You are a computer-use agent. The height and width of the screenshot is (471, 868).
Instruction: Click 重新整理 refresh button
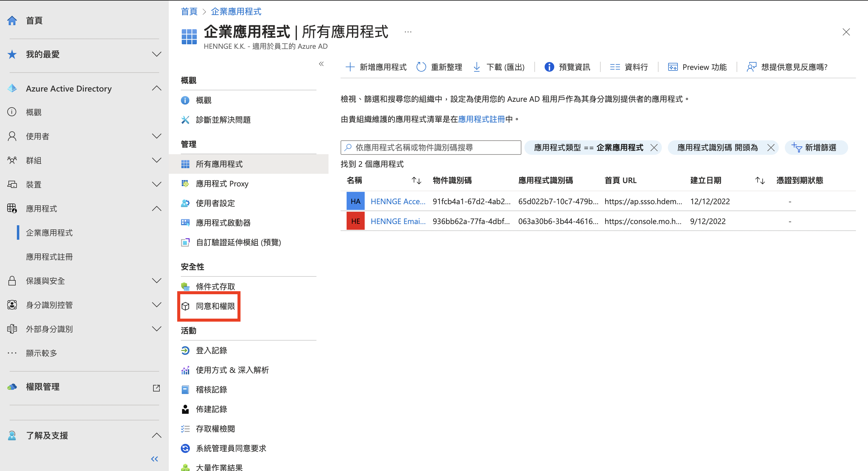[x=439, y=67]
